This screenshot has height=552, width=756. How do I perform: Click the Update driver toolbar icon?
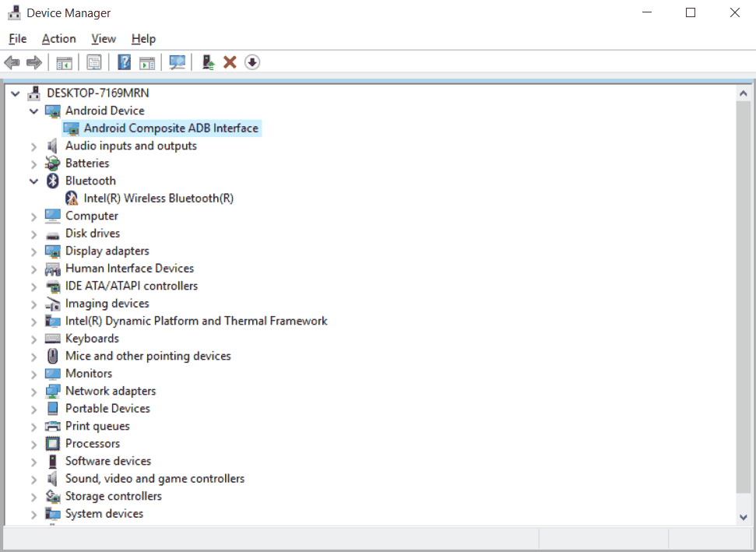(x=208, y=62)
